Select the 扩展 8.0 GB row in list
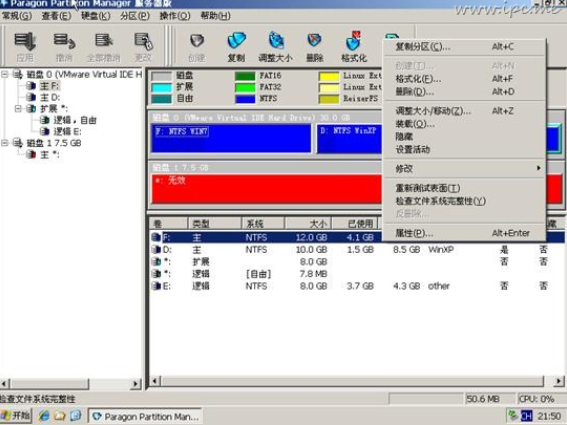 point(357,262)
